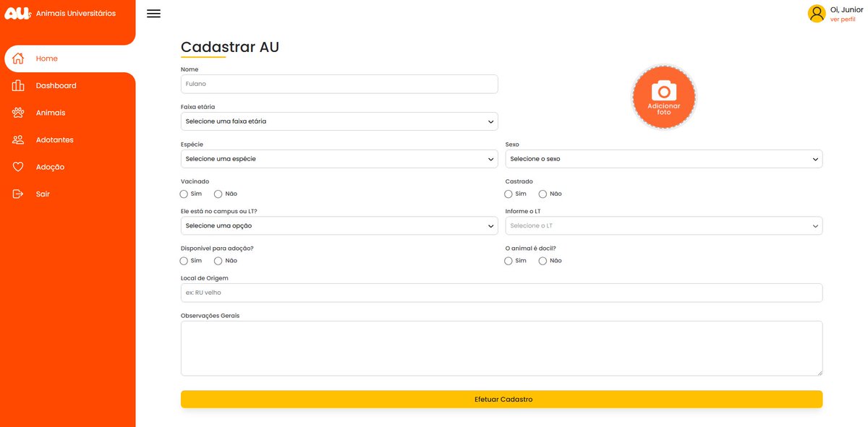The image size is (868, 427).
Task: Click the Cadastrar AU heading
Action: (x=230, y=47)
